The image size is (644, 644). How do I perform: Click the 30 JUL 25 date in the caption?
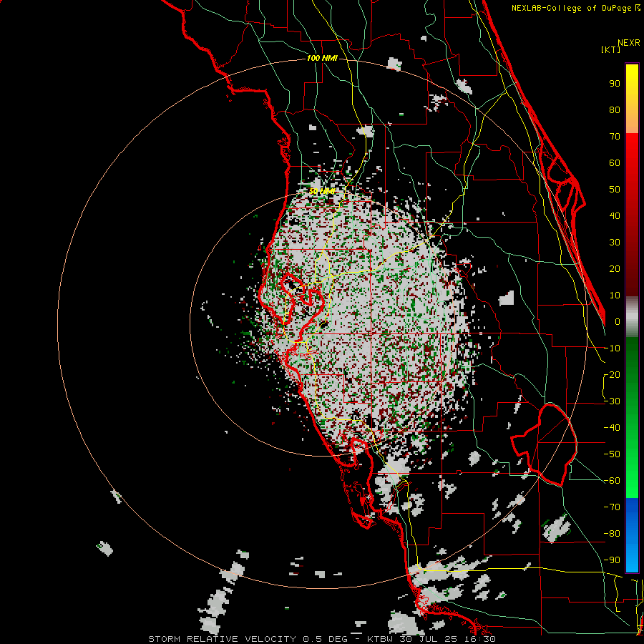coord(429,639)
